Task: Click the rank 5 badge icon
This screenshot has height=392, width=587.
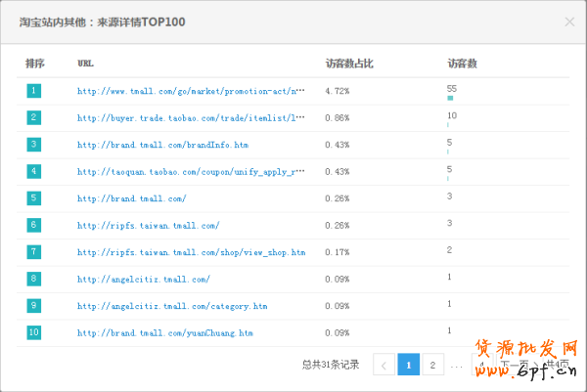Action: click(34, 198)
